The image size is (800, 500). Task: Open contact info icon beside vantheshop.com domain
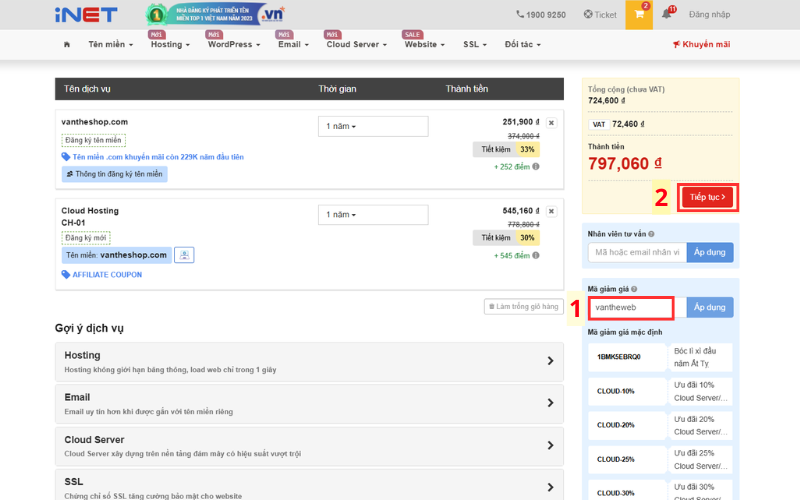(x=184, y=255)
